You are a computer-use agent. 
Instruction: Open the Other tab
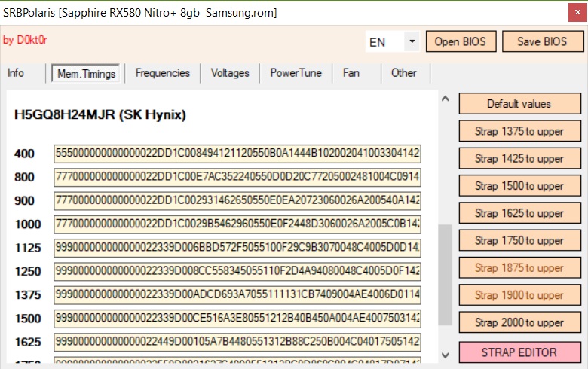click(x=404, y=73)
